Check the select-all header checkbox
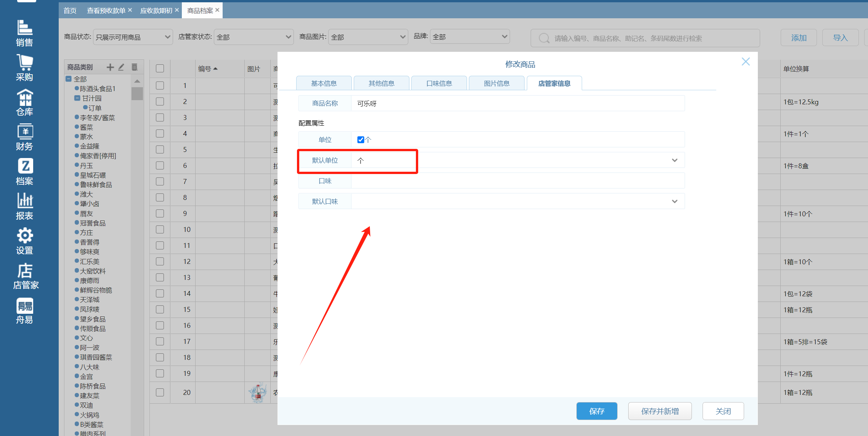 click(x=160, y=69)
